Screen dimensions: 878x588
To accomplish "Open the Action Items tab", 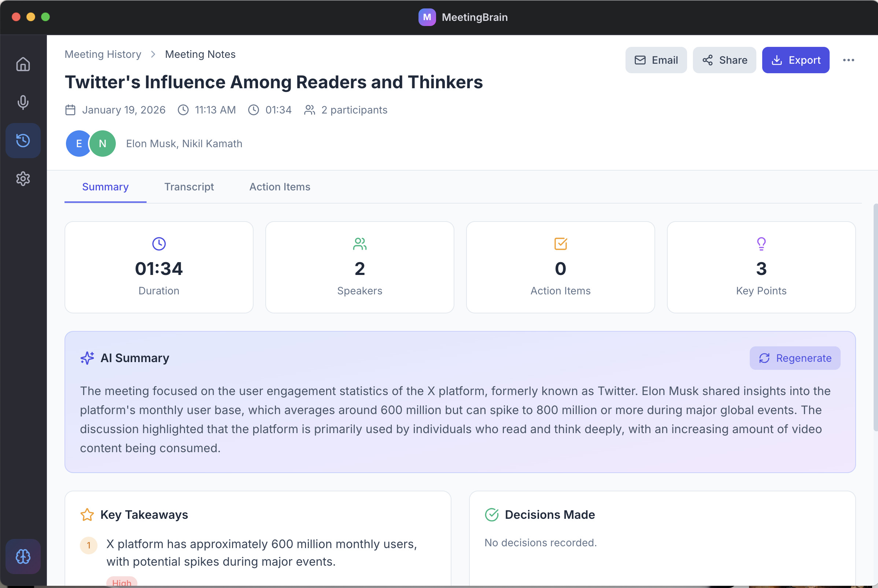I will click(280, 187).
